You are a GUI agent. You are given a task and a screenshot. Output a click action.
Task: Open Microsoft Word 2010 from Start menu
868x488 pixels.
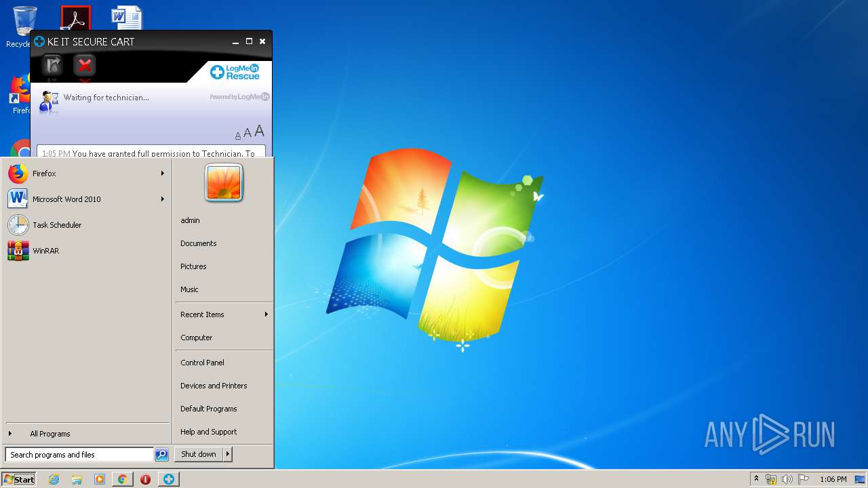click(87, 199)
